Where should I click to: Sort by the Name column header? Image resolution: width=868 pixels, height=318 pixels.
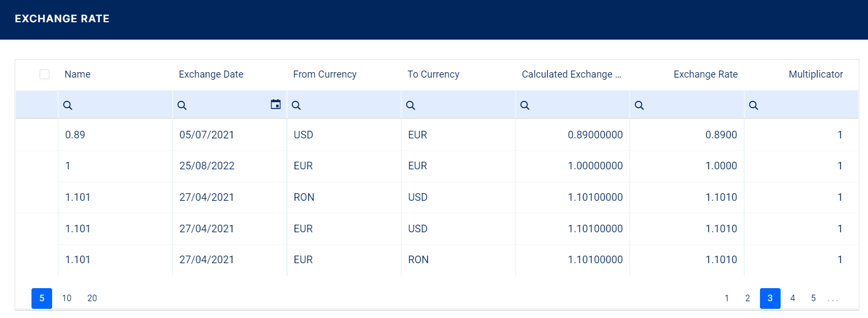coord(77,74)
